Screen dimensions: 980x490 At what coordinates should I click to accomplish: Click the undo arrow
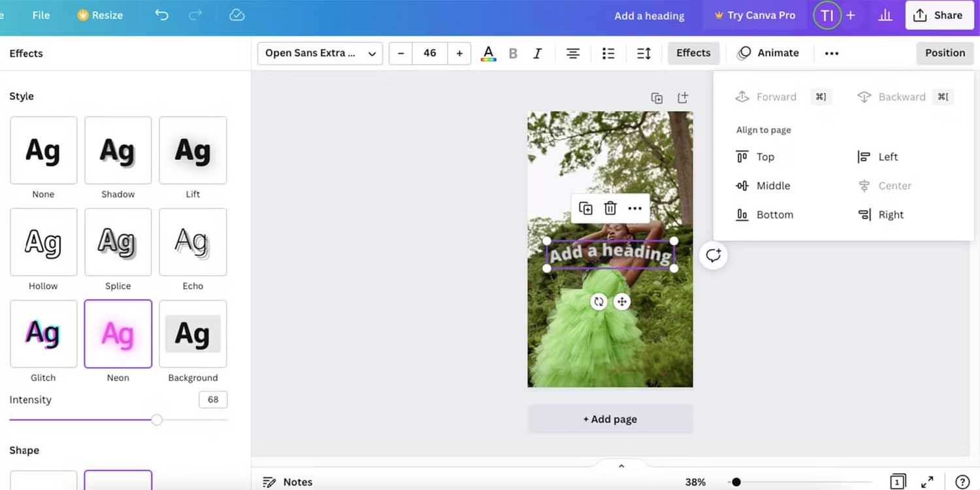pyautogui.click(x=161, y=14)
